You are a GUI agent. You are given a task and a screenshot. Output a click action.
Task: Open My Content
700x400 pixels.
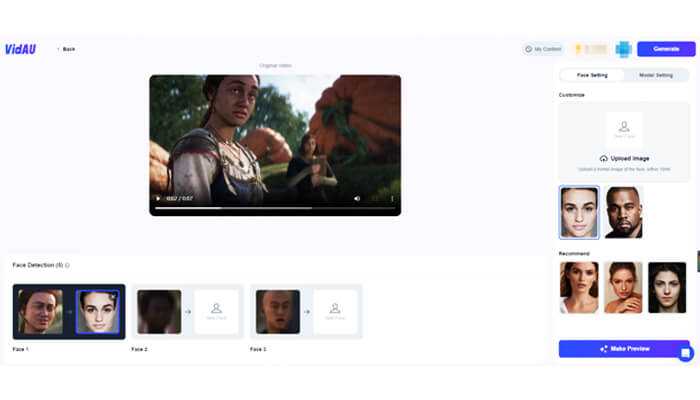pyautogui.click(x=544, y=48)
